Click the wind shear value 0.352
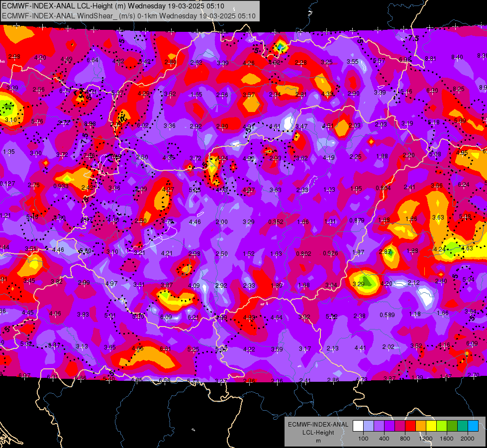 (276, 222)
